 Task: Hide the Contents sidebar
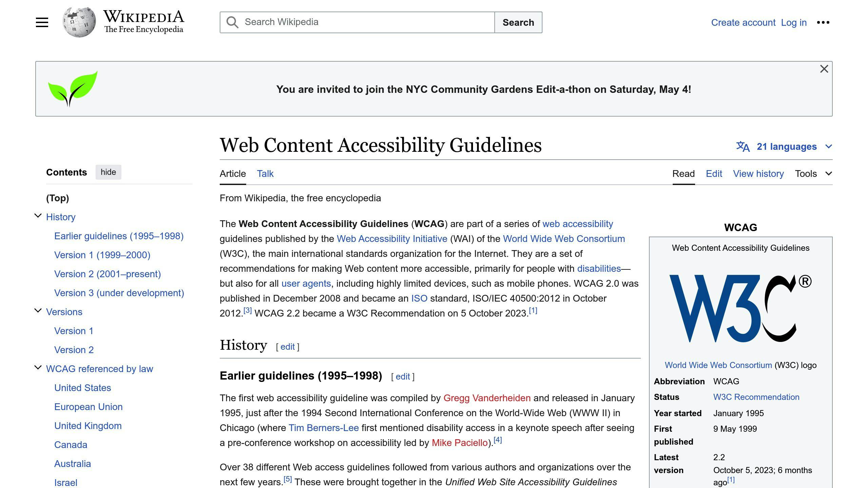click(x=108, y=172)
